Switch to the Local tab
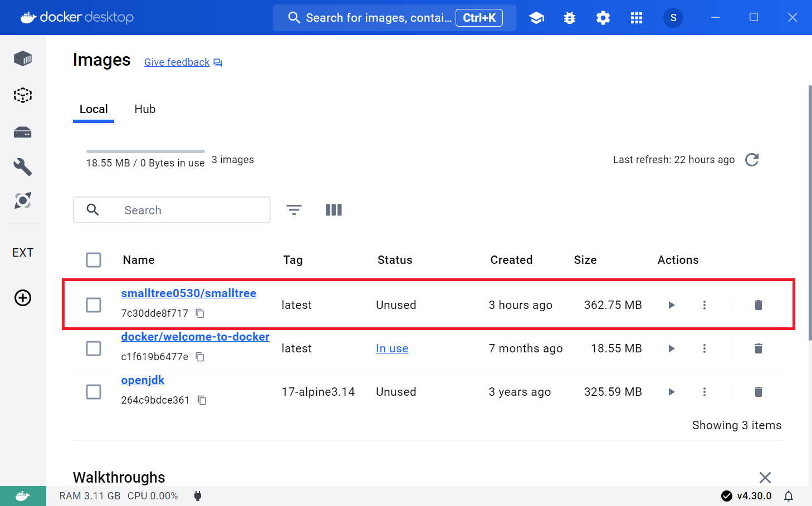 coord(94,109)
